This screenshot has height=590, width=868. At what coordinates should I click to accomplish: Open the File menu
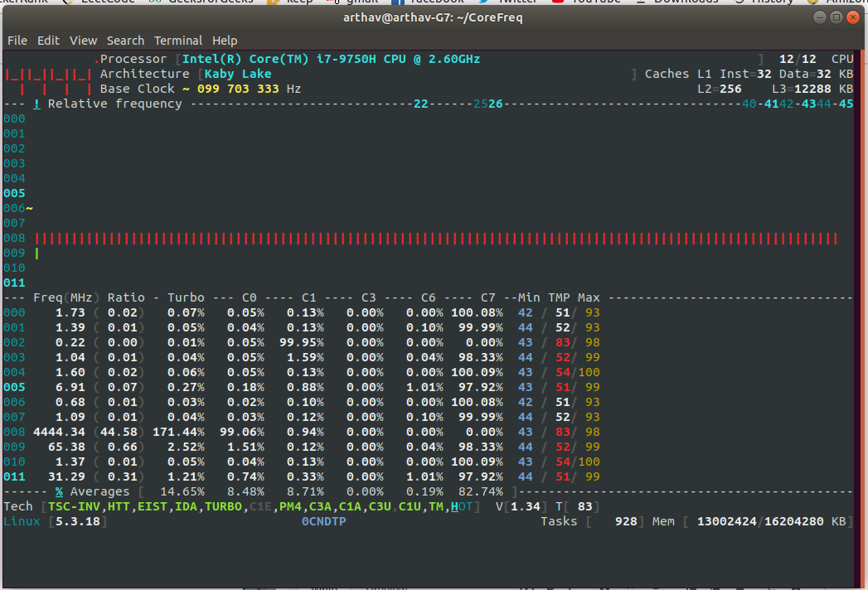click(17, 41)
